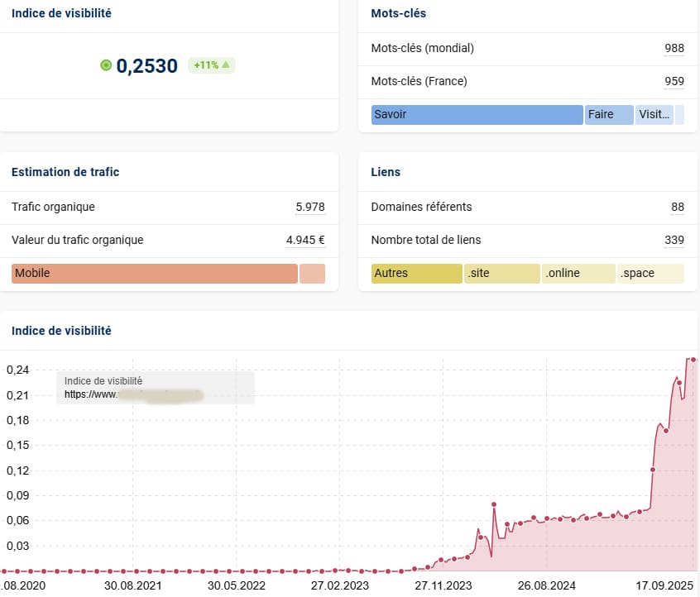Select the Autres link TLD segment
Viewport: 700px width, 597px height.
416,274
